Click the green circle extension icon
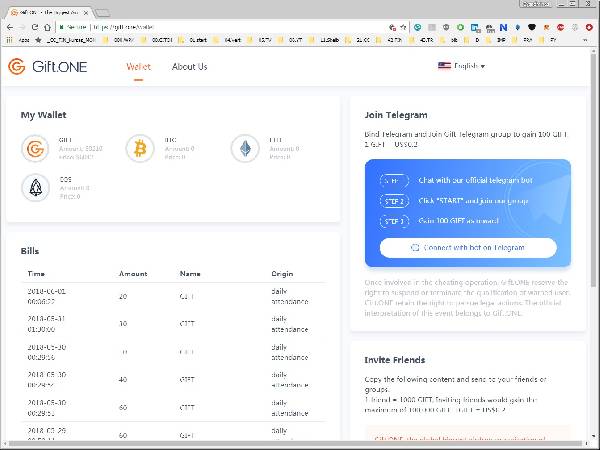The height and width of the screenshot is (450, 600). (460, 27)
